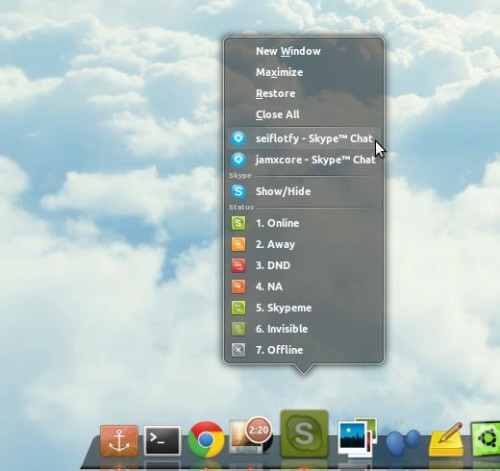
Task: Click the red DND status icon
Action: tap(238, 265)
